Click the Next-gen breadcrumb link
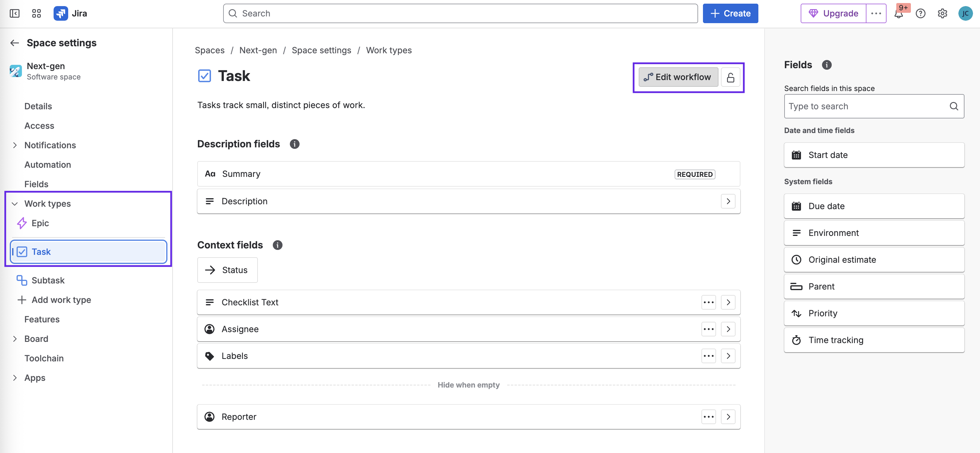This screenshot has height=453, width=980. pyautogui.click(x=258, y=50)
